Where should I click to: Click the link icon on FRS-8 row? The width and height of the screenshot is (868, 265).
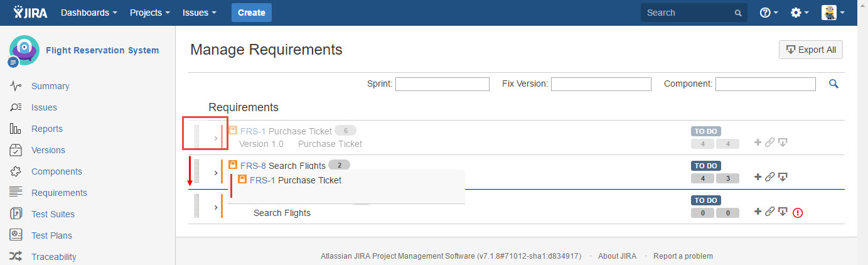coord(769,177)
